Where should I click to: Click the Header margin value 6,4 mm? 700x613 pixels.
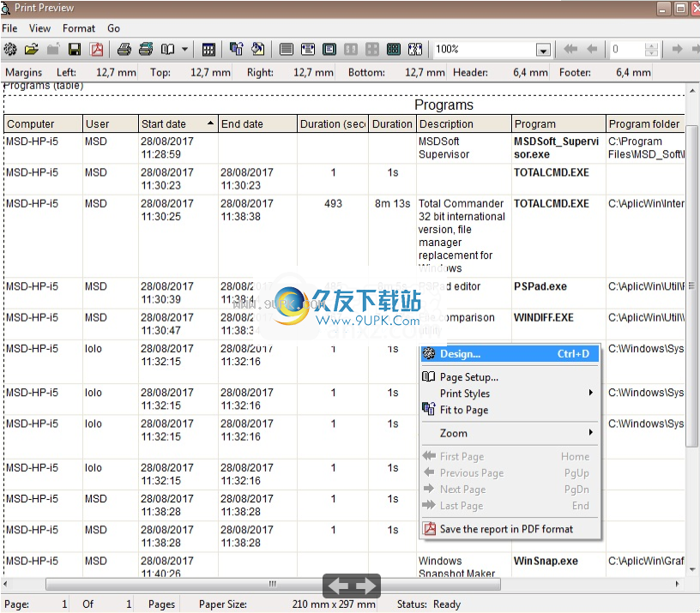point(530,72)
